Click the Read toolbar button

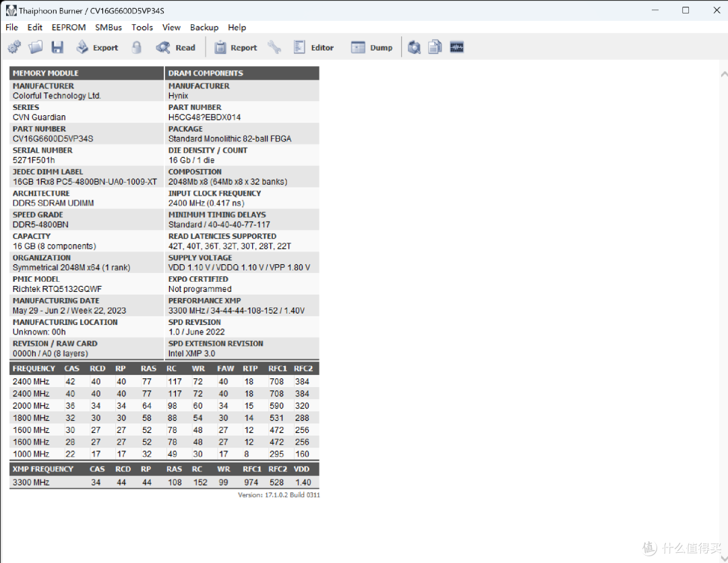[175, 47]
